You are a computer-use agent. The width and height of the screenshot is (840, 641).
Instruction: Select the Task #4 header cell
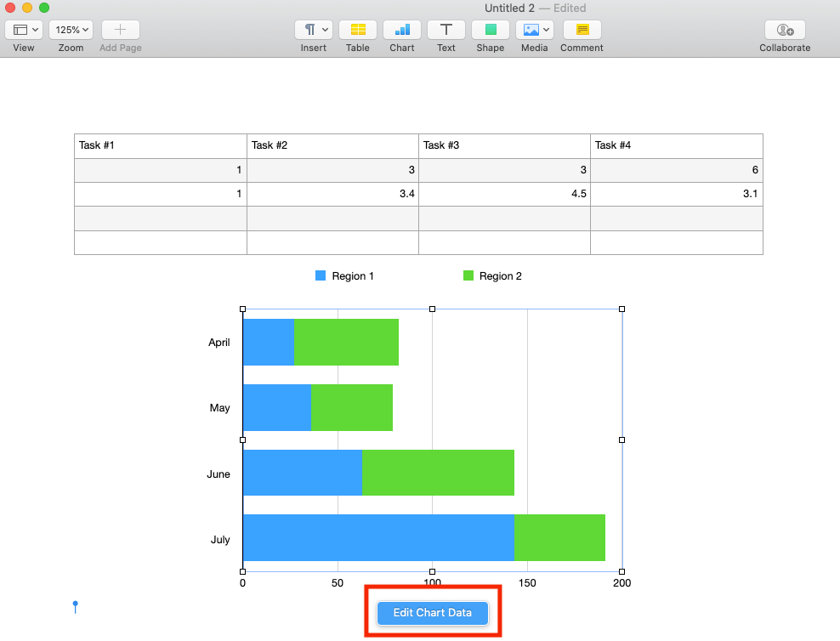677,145
